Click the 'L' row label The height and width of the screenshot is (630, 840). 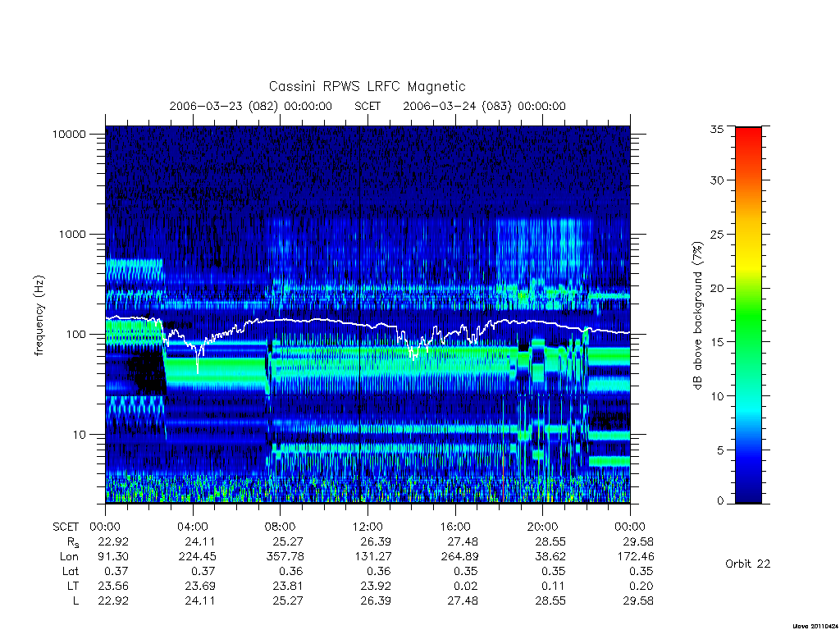coord(75,601)
